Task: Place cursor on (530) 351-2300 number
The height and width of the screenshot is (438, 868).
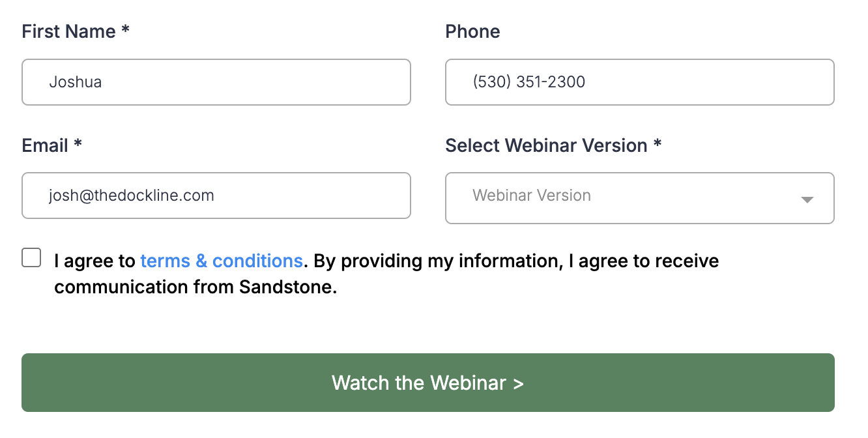Action: [x=529, y=82]
